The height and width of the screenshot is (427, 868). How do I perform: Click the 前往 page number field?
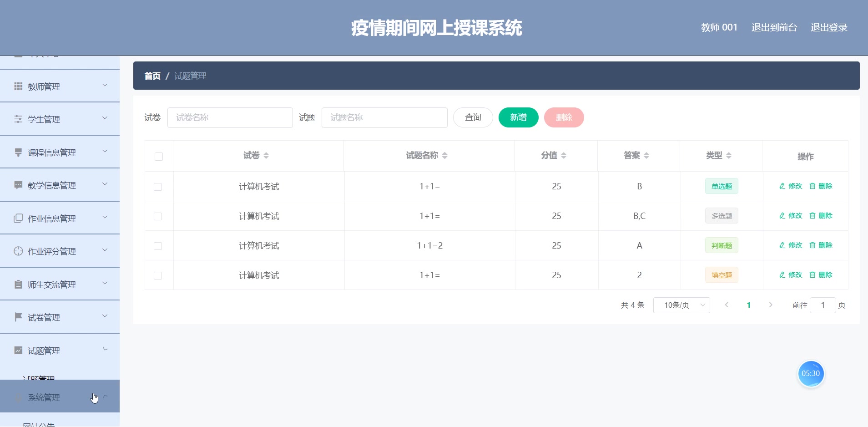[x=823, y=305]
